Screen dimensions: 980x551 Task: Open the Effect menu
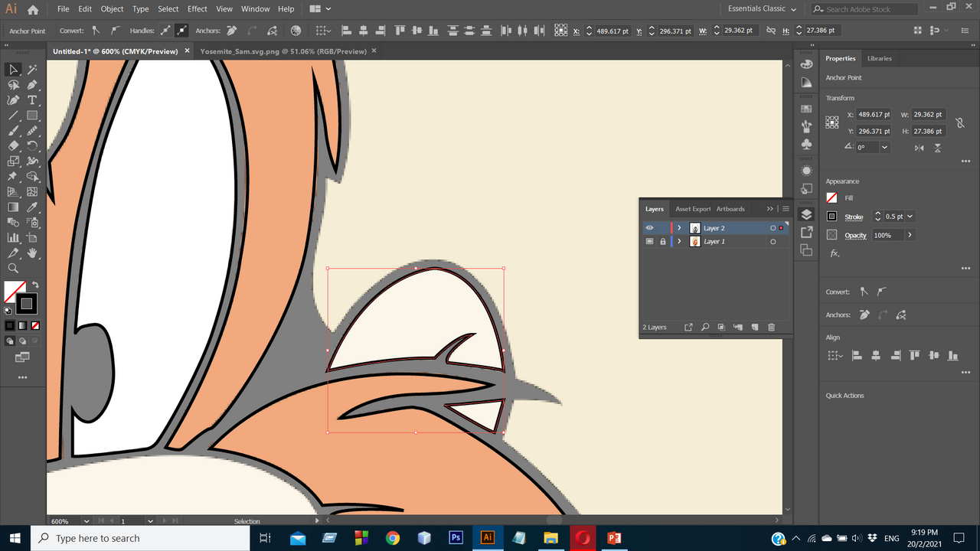tap(198, 9)
